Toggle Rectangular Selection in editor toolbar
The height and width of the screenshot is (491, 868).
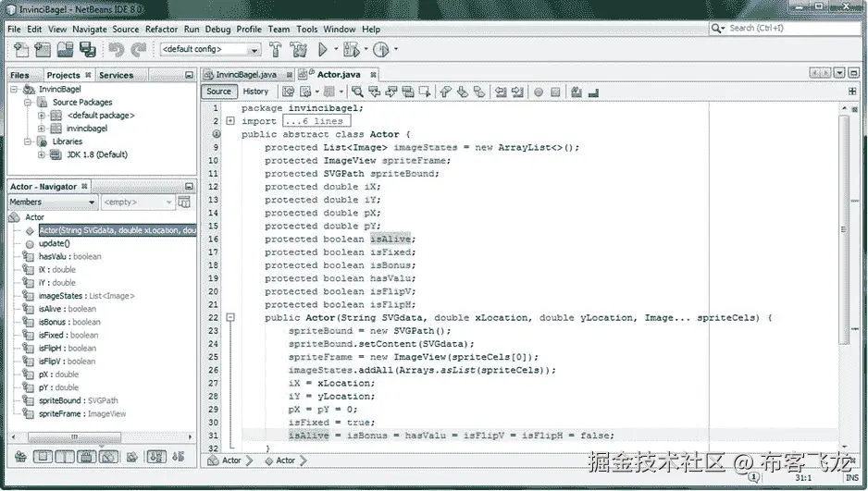coord(425,92)
